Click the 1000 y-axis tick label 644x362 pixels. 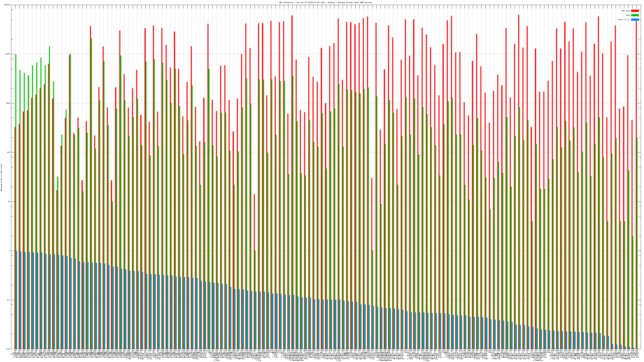pos(8,103)
